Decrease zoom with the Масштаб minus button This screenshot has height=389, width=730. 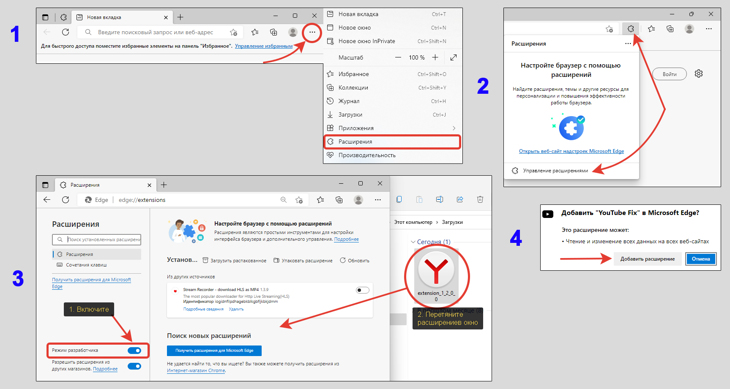point(398,58)
